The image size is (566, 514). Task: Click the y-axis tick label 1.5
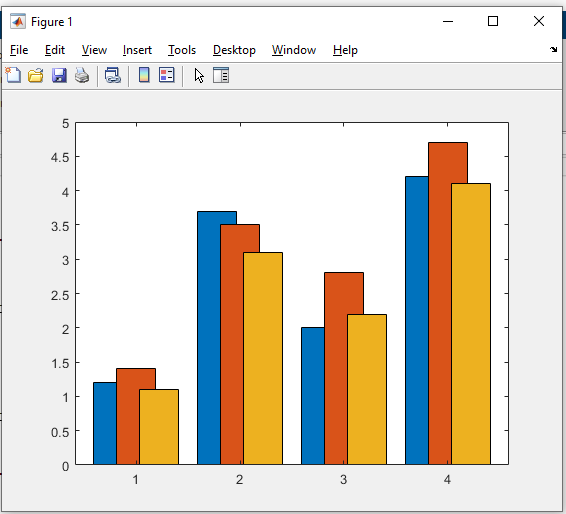click(60, 363)
